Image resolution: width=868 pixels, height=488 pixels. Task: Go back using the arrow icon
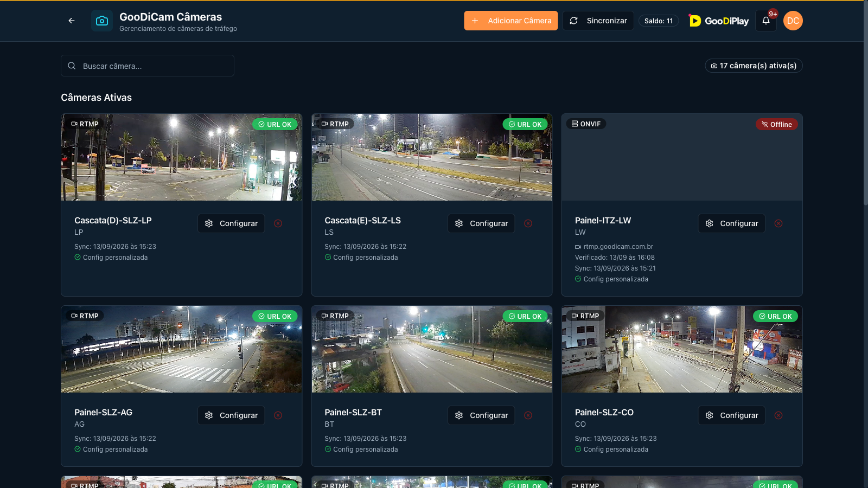pyautogui.click(x=72, y=21)
